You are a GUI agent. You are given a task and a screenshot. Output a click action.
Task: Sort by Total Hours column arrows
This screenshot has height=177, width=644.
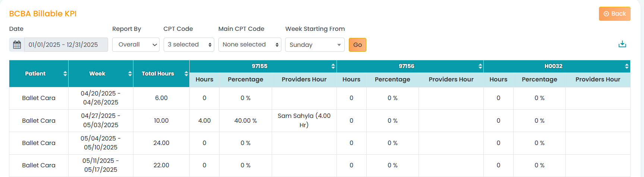(x=186, y=74)
